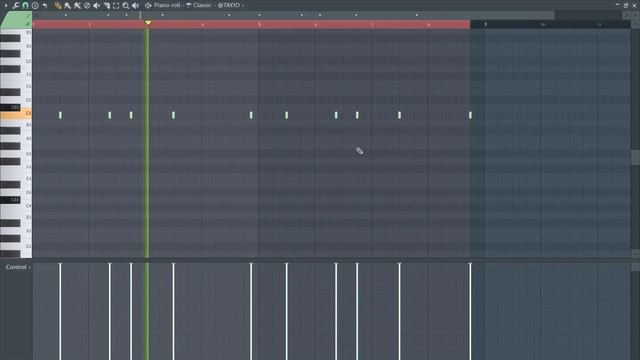640x360 pixels.
Task: Select the C5 note just right of playhead
Action: click(x=173, y=115)
